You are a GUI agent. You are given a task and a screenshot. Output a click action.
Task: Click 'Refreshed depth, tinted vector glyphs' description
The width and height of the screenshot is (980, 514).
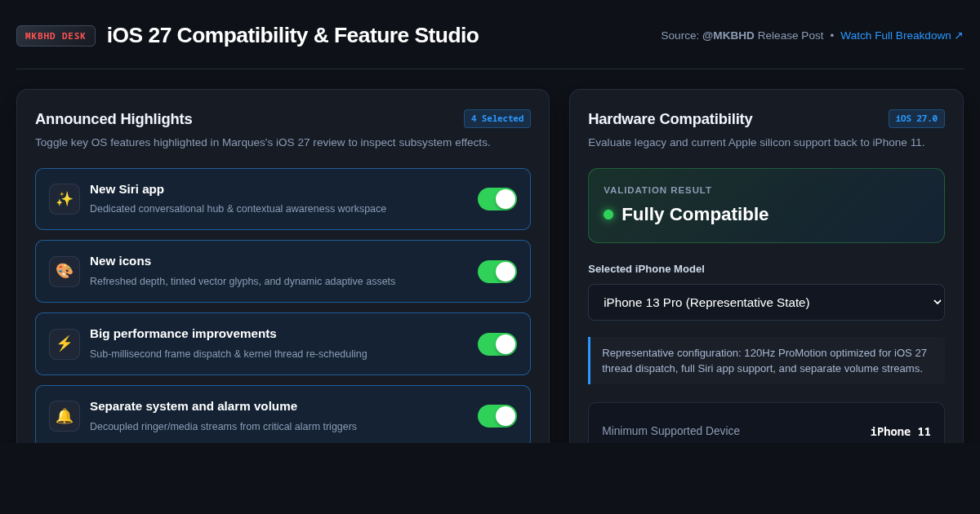pyautogui.click(x=243, y=281)
